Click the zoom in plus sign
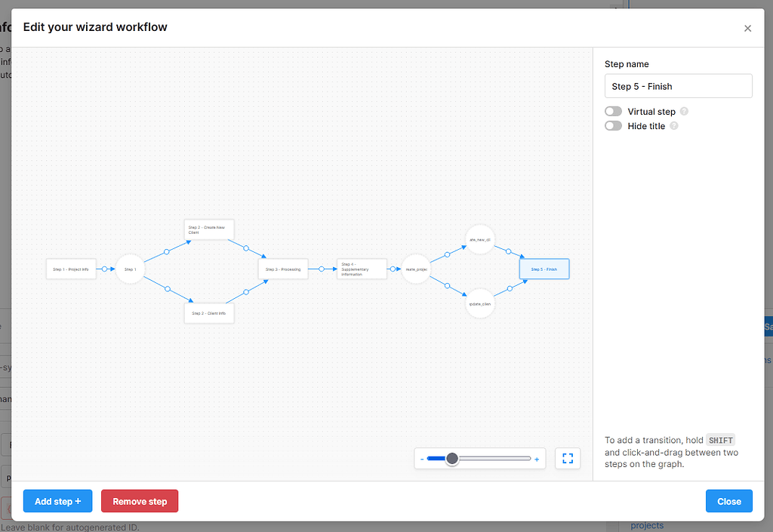The width and height of the screenshot is (773, 532). [537, 459]
